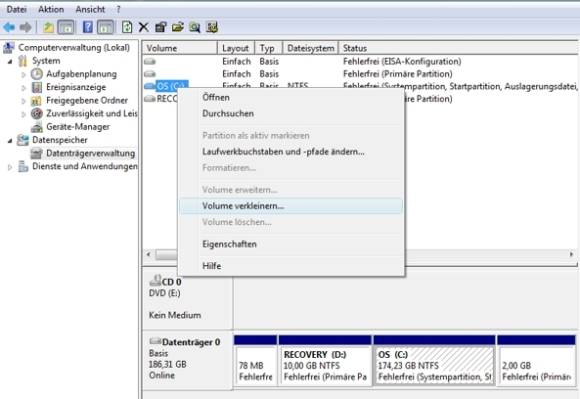Expand the Dienste und Anwendungen arrow
The height and width of the screenshot is (399, 580).
pos(10,167)
